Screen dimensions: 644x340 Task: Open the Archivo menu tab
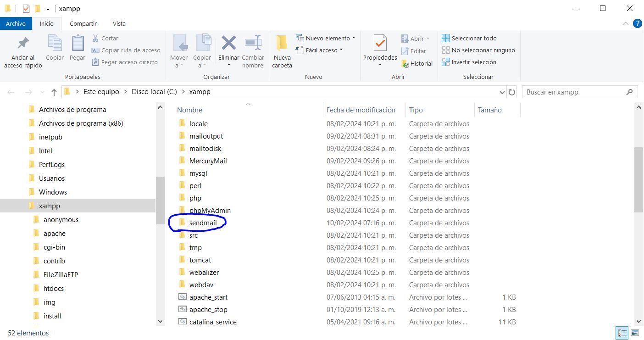(16, 23)
